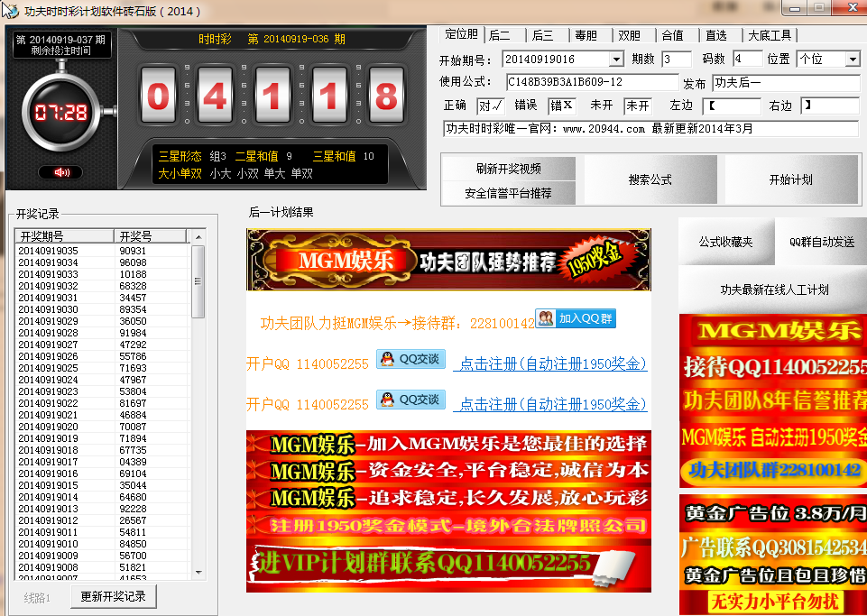The width and height of the screenshot is (867, 616).
Task: Mute sound via the speaker icon
Action: (60, 172)
